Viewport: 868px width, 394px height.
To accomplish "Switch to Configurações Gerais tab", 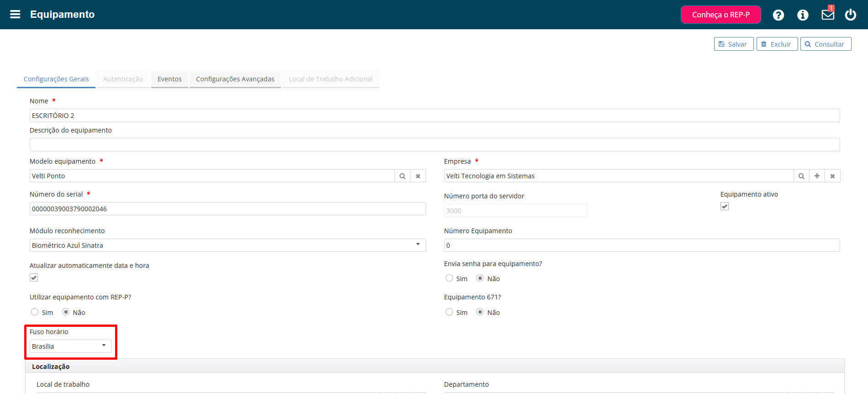I will click(x=56, y=79).
